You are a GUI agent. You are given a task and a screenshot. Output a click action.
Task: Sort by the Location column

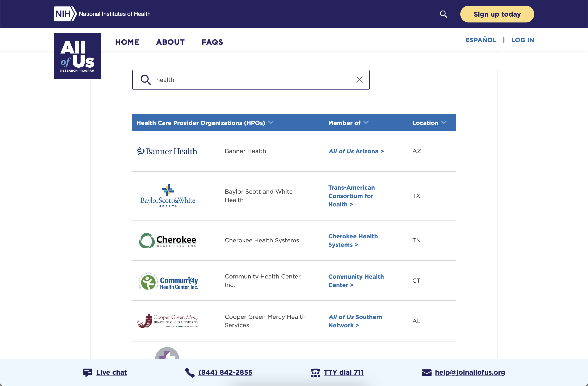point(429,123)
